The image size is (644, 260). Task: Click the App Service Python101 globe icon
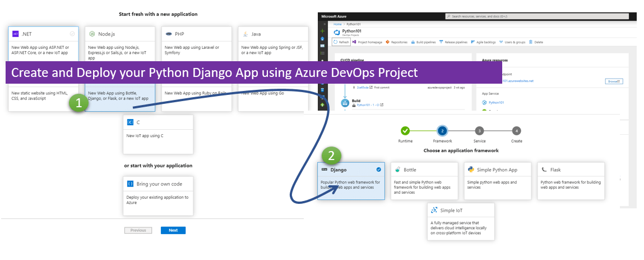(484, 102)
